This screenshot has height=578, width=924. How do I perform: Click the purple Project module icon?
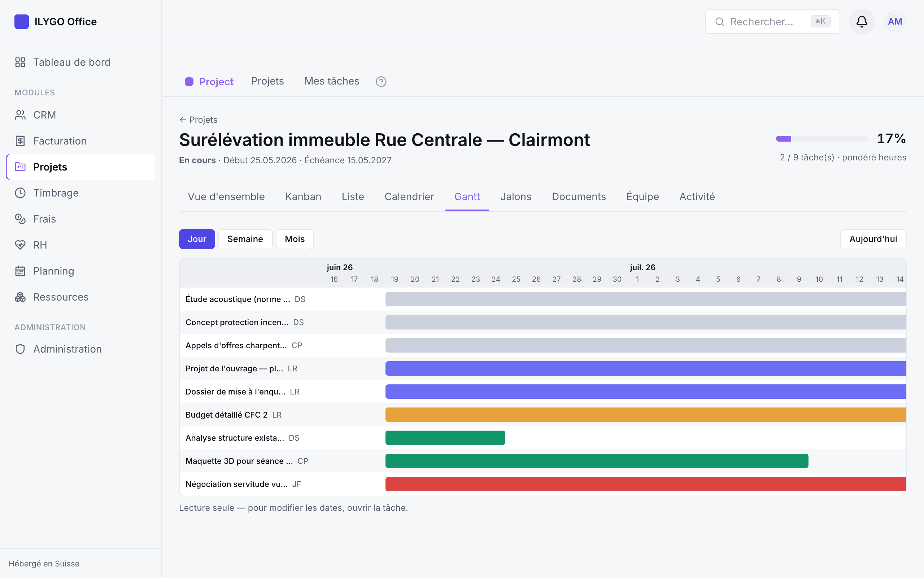pos(189,81)
